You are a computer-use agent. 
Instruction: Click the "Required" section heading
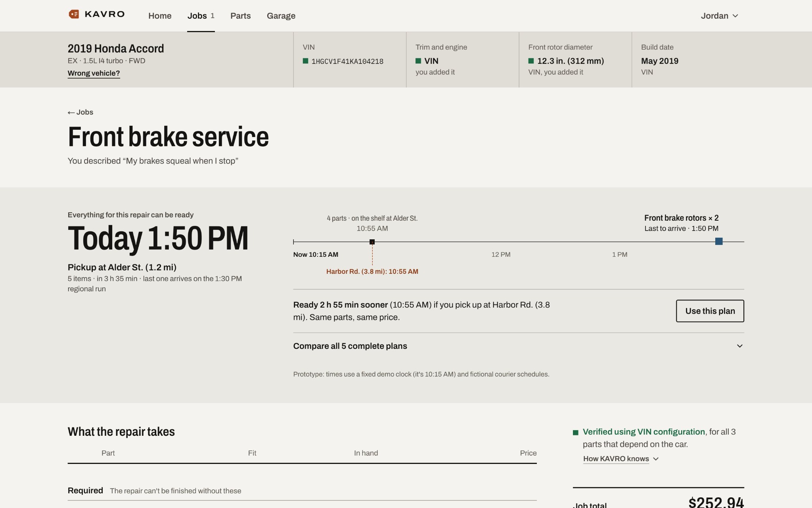coord(85,491)
